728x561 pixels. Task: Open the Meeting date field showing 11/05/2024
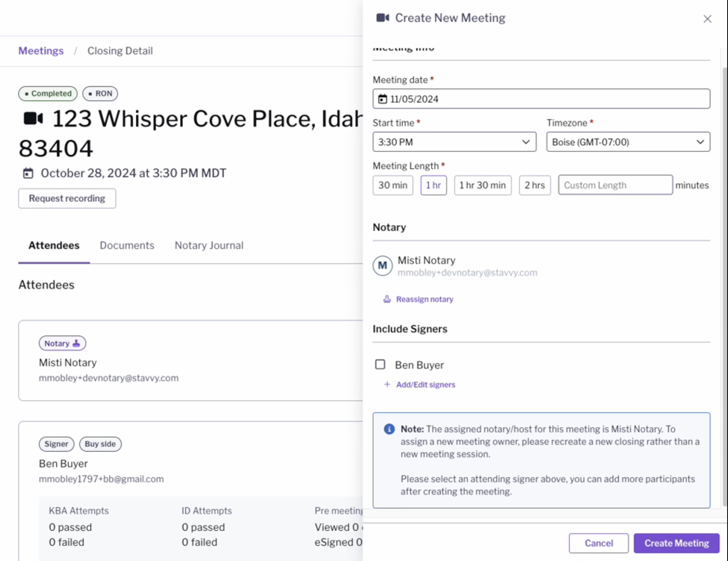(x=541, y=99)
